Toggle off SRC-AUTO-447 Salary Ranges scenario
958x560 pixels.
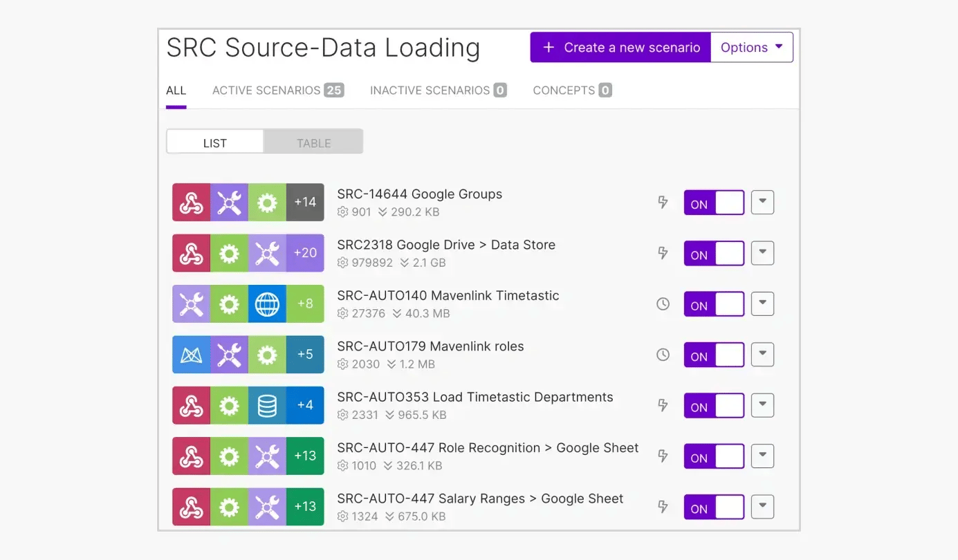tap(714, 506)
